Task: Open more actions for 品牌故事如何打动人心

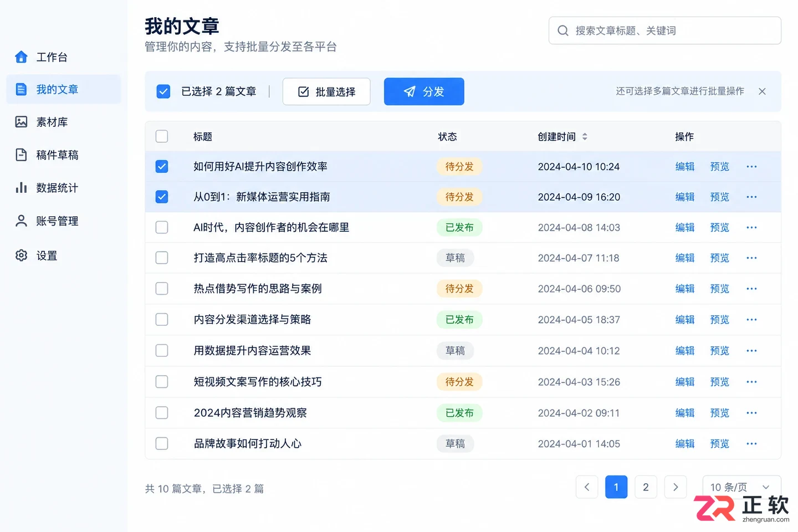Action: pos(751,443)
